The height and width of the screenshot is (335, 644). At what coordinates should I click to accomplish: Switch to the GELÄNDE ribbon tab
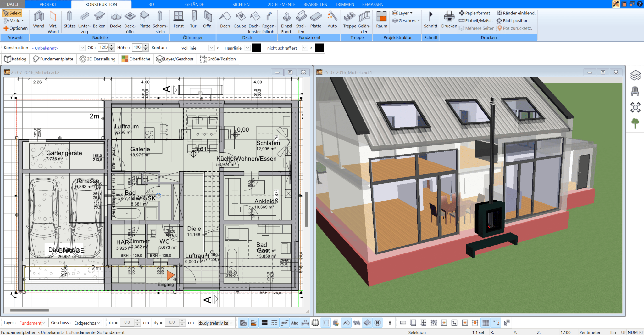194,4
